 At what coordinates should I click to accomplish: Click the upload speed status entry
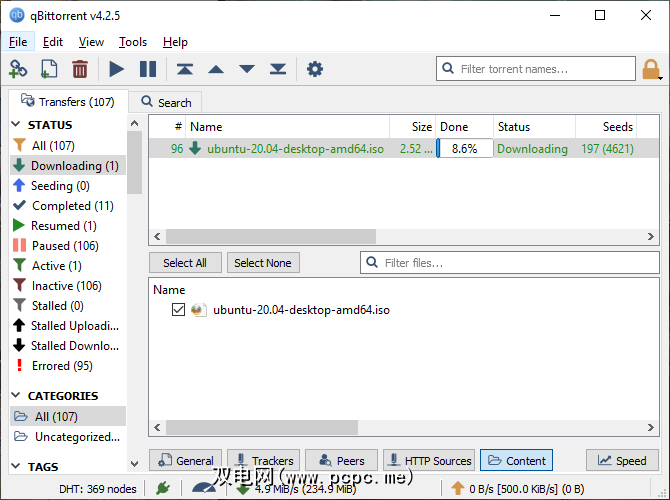click(x=520, y=488)
